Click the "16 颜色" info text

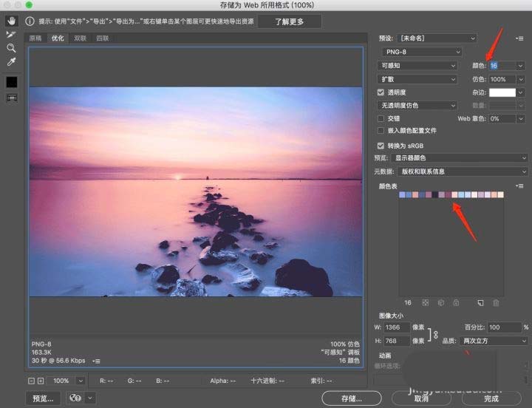tap(349, 361)
